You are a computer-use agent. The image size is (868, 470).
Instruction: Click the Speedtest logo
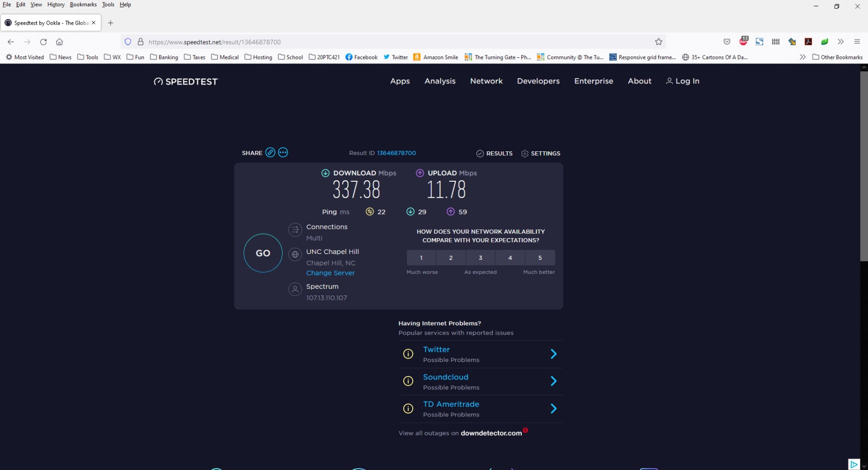pos(186,81)
